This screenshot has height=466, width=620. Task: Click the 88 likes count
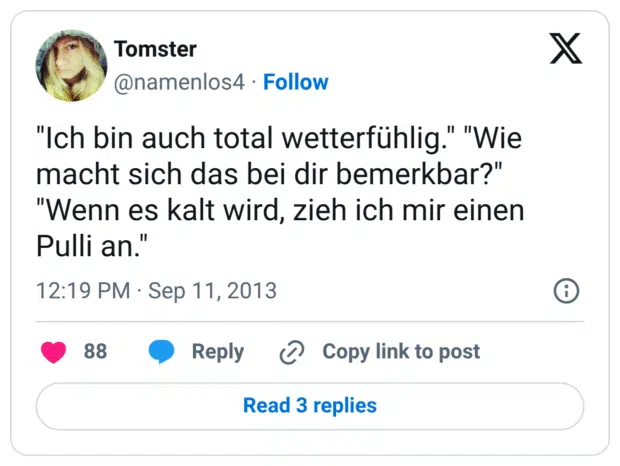tap(95, 352)
